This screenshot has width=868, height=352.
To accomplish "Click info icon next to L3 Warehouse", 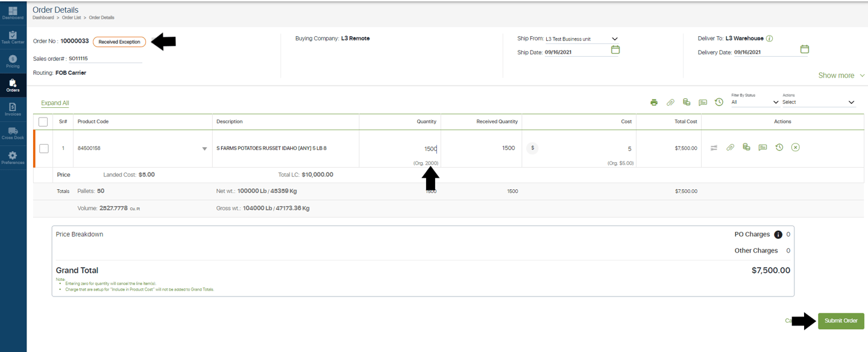I will (x=770, y=39).
